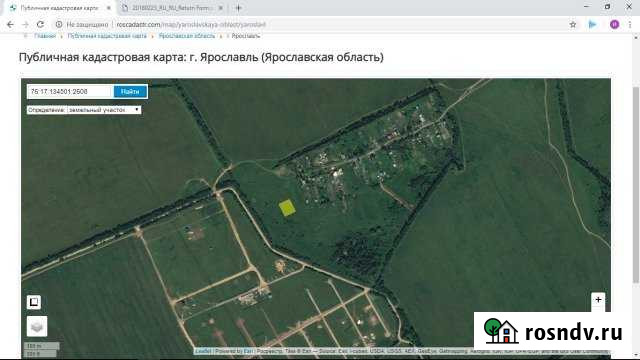Open Публичная кадастровая карта breadcrumb link
Screen dimensions: 640x360
[x=107, y=36]
